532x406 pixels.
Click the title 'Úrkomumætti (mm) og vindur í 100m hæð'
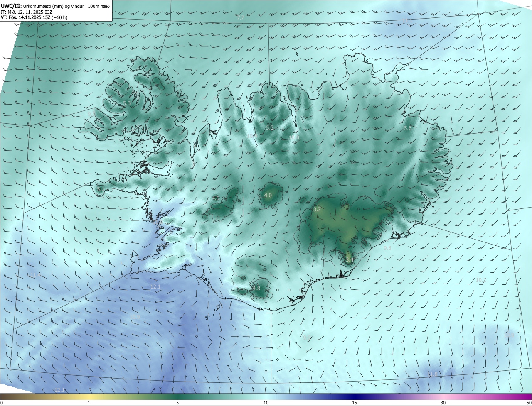(x=67, y=5)
